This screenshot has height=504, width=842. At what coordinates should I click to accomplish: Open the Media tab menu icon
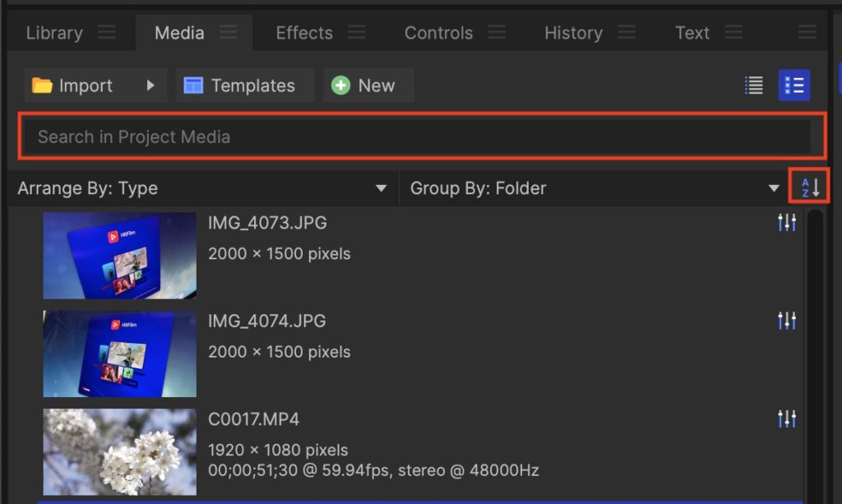tap(229, 33)
